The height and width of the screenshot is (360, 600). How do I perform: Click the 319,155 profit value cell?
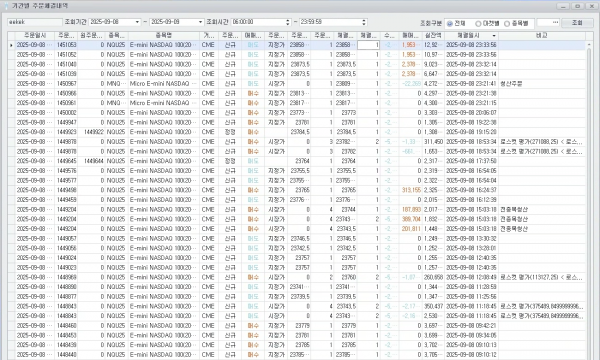point(411,190)
